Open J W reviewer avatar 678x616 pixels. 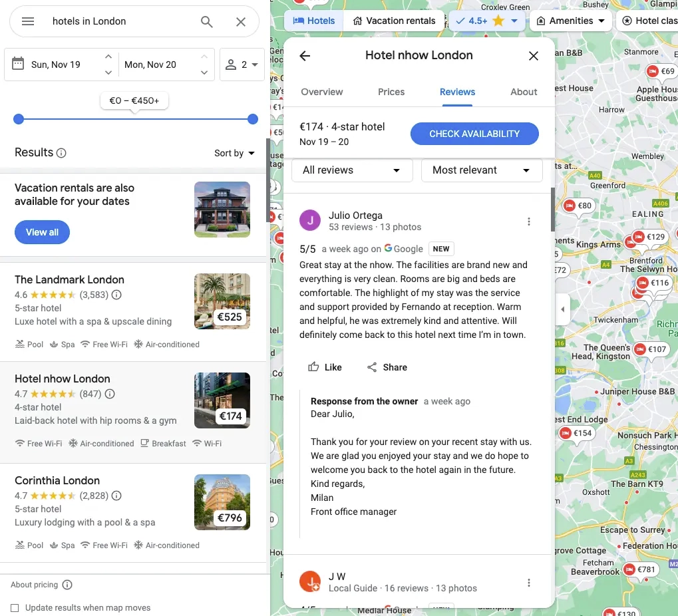coord(310,581)
